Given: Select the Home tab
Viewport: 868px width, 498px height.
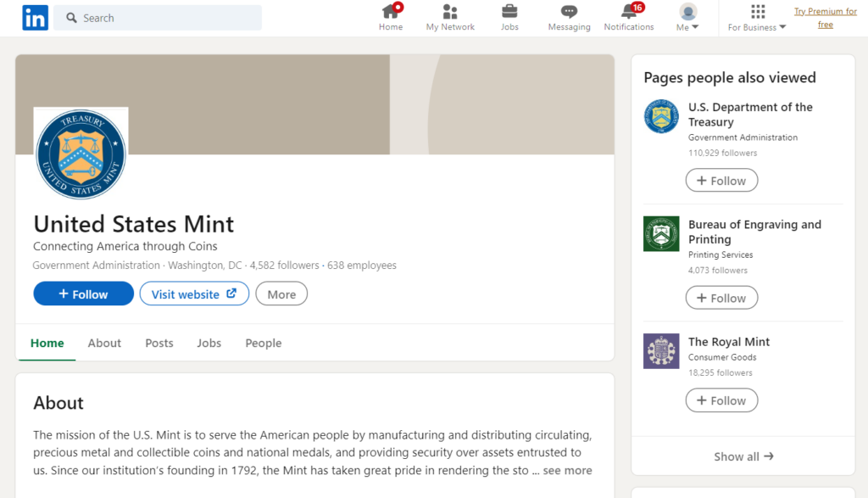Looking at the screenshot, I should point(47,343).
